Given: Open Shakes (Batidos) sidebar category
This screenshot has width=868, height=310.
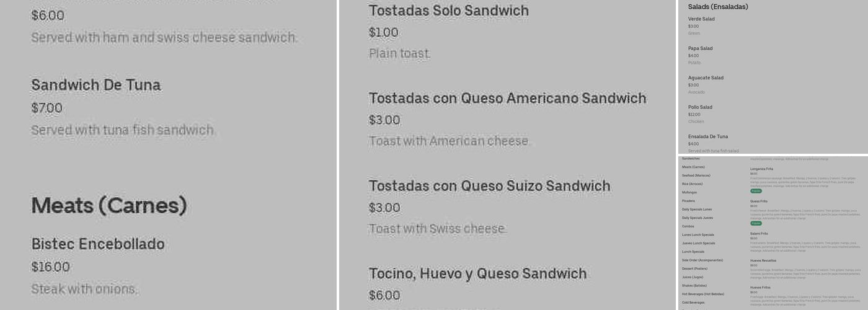Looking at the screenshot, I should pyautogui.click(x=694, y=286).
